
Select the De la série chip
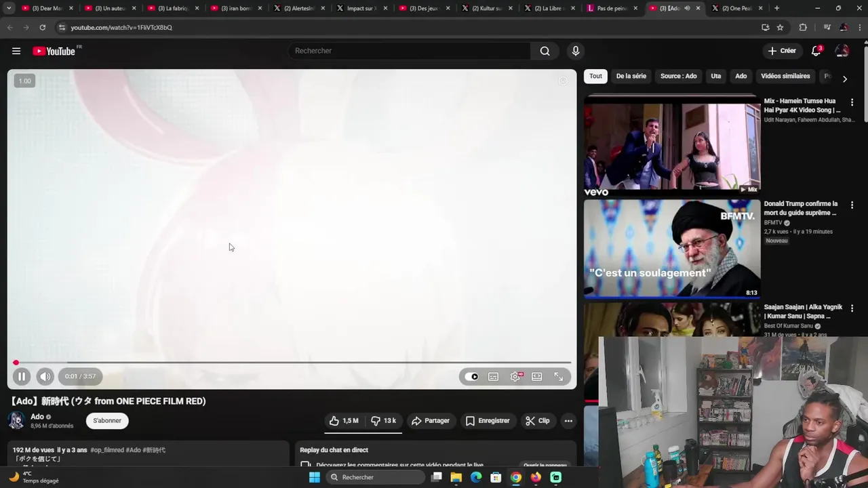(x=631, y=77)
